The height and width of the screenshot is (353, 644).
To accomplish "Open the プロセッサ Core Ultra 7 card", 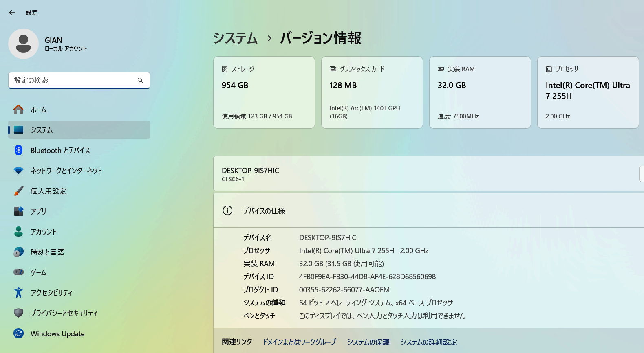I will (588, 92).
